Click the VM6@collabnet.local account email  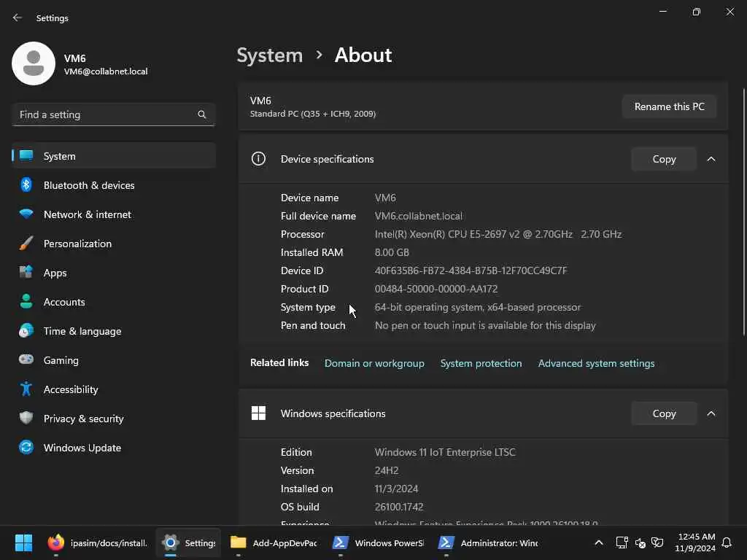click(x=106, y=71)
